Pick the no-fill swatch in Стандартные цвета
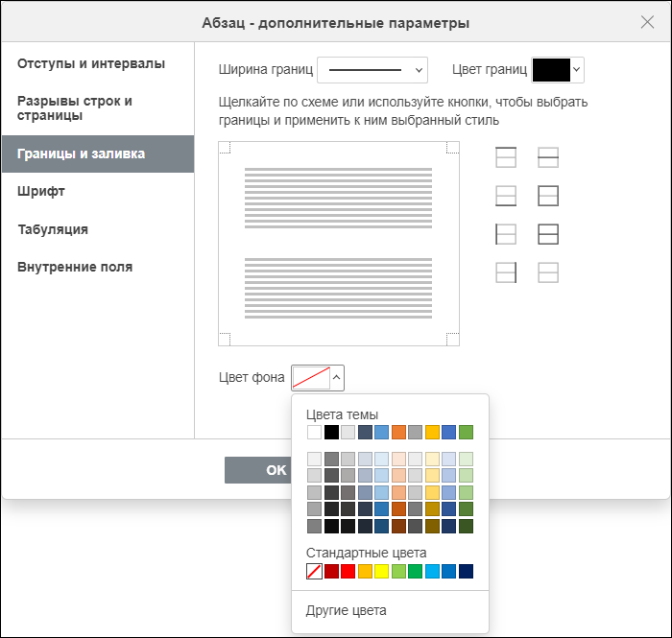Screen dimensions: 672x638 (314, 571)
